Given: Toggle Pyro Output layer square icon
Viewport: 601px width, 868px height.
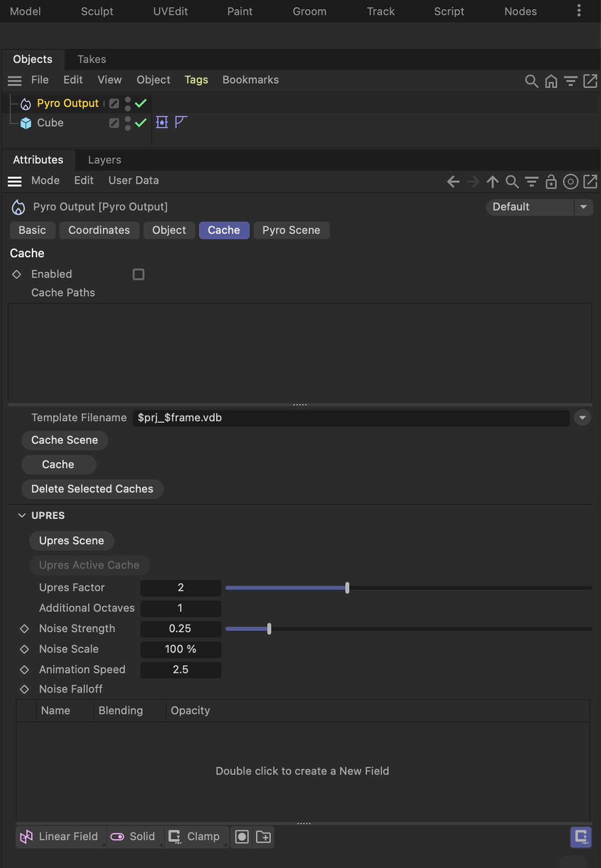Looking at the screenshot, I should [114, 103].
